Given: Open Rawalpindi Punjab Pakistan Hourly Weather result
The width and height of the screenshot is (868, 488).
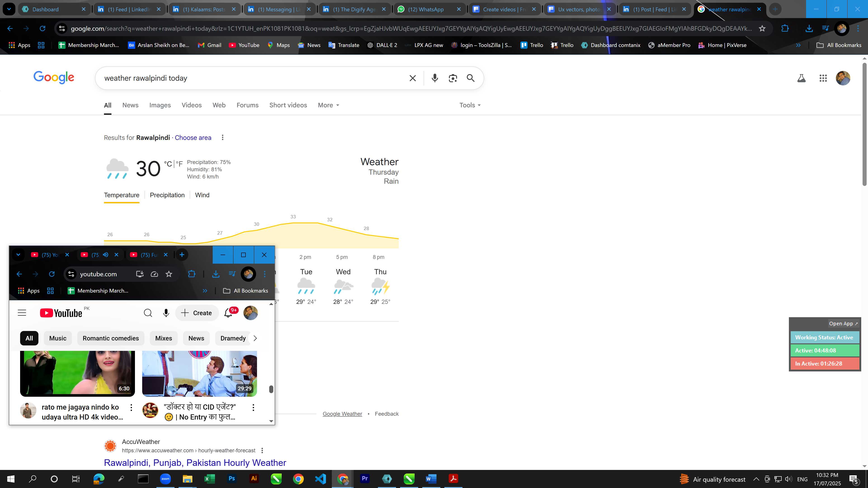Looking at the screenshot, I should point(195,462).
